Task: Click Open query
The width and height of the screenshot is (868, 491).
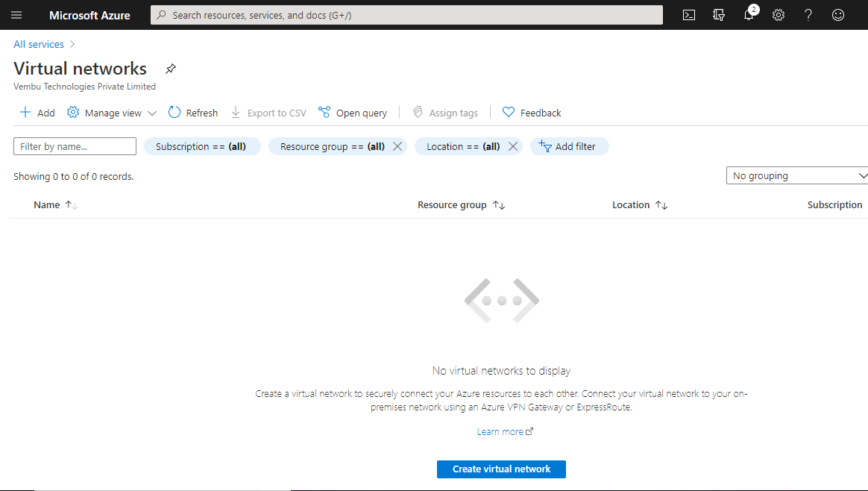Action: pos(353,113)
